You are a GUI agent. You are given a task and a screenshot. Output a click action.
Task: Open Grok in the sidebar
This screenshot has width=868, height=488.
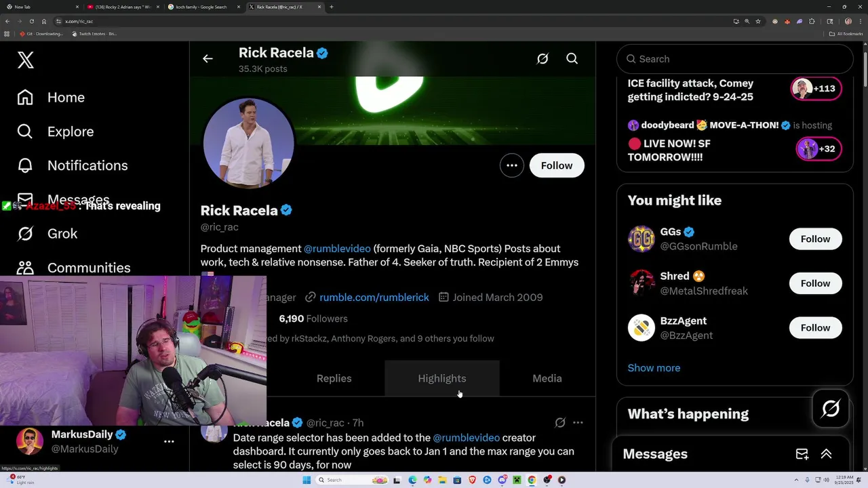(47, 234)
